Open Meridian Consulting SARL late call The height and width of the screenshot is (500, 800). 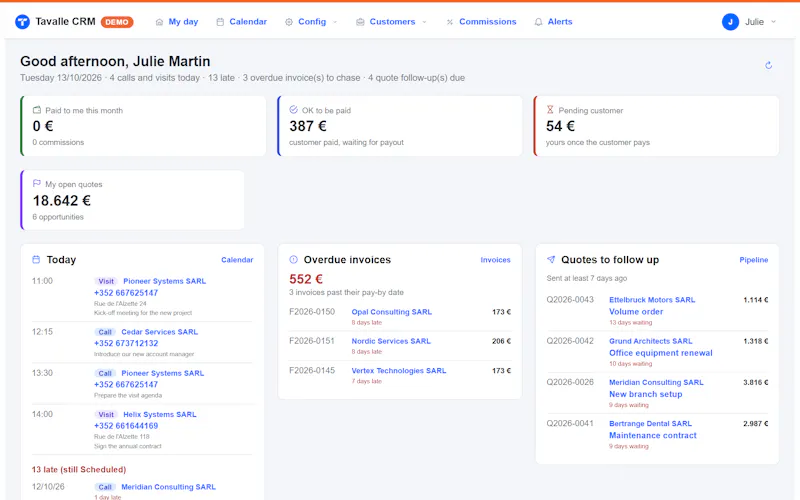pyautogui.click(x=168, y=487)
